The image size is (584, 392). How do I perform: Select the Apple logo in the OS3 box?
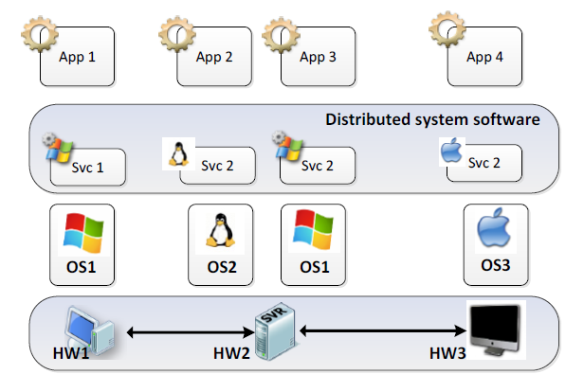tap(494, 227)
